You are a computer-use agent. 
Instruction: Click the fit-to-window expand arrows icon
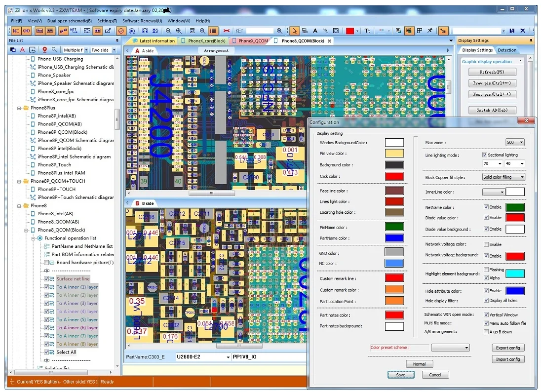(87, 31)
